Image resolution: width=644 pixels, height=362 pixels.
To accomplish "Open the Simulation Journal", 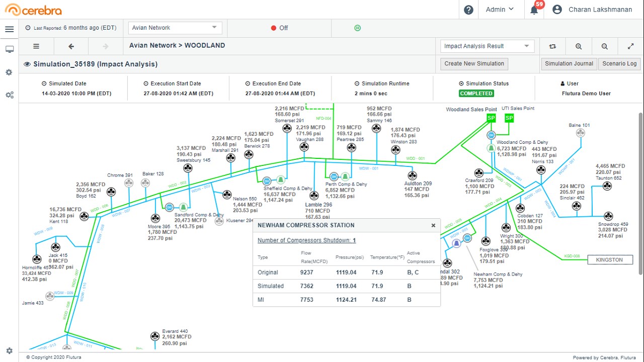I will pyautogui.click(x=569, y=64).
